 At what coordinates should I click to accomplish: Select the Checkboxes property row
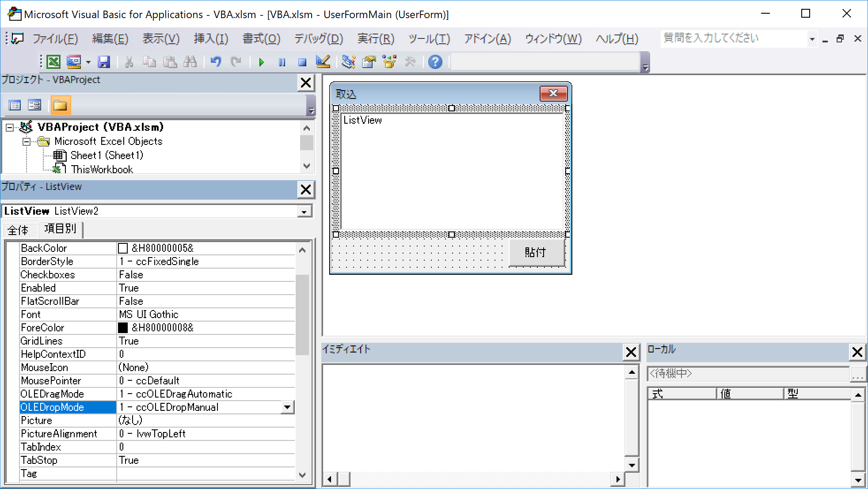point(157,275)
